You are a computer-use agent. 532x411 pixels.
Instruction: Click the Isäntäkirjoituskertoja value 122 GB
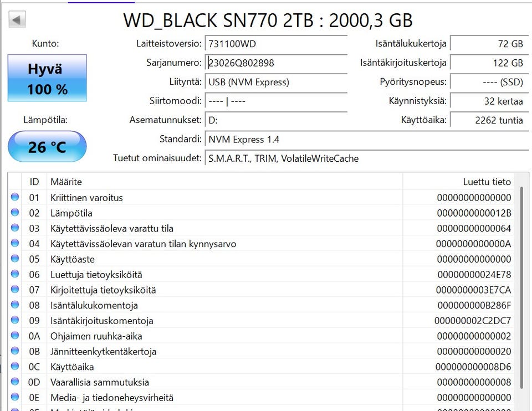[x=489, y=63]
